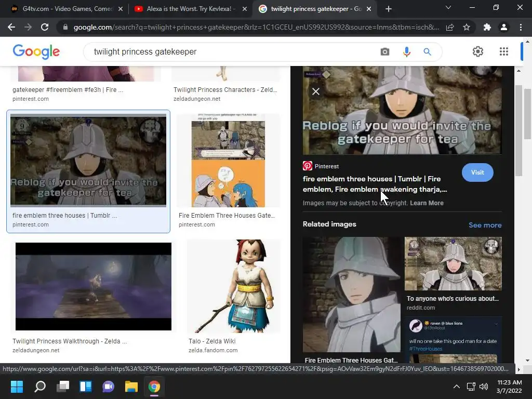Click Chrome icon on taskbar
Image resolution: width=532 pixels, height=399 pixels.
[154, 387]
